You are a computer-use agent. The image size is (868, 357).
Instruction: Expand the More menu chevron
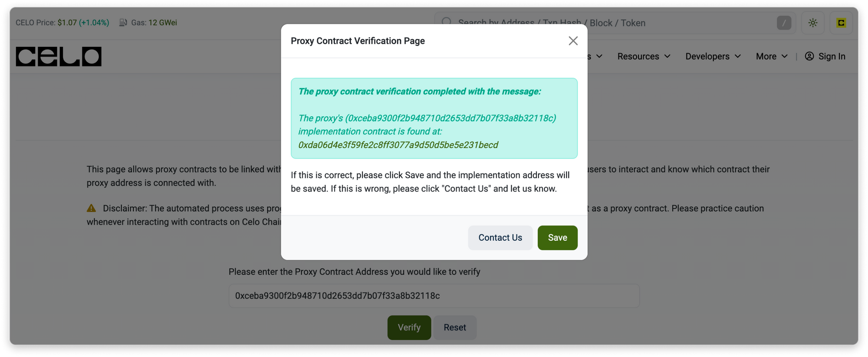coord(784,56)
